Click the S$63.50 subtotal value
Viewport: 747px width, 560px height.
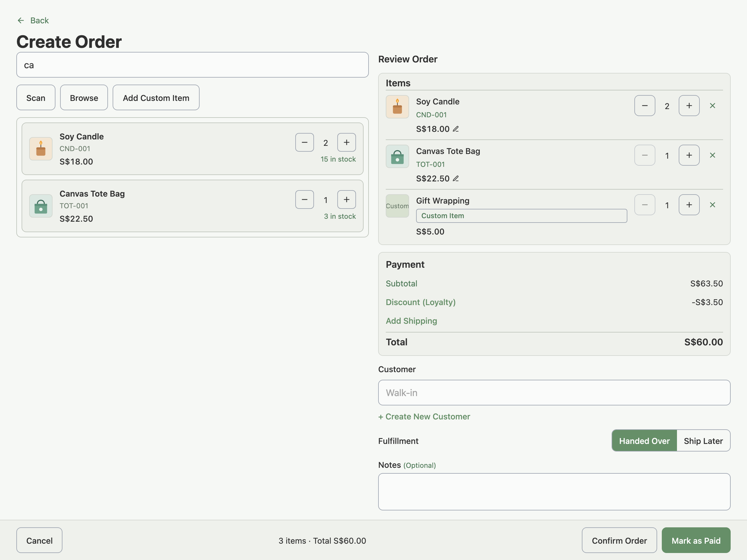coord(706,283)
